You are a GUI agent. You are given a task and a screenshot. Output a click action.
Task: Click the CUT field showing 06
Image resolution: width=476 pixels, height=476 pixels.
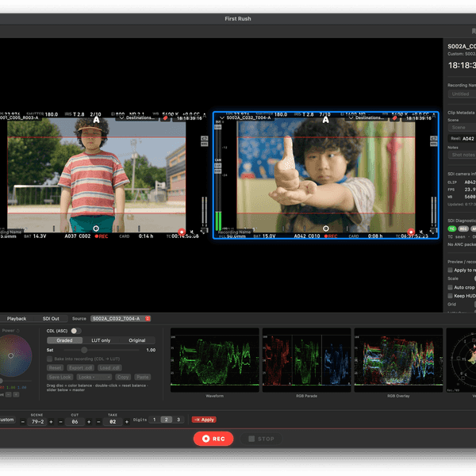point(75,422)
